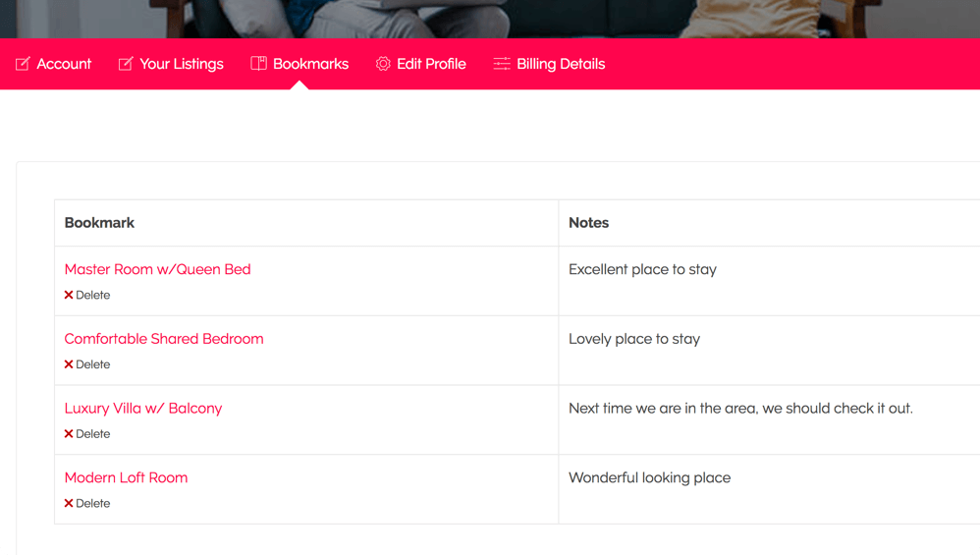Viewport: 980px width, 555px height.
Task: Click red X under Master Room bookmark
Action: tap(69, 295)
